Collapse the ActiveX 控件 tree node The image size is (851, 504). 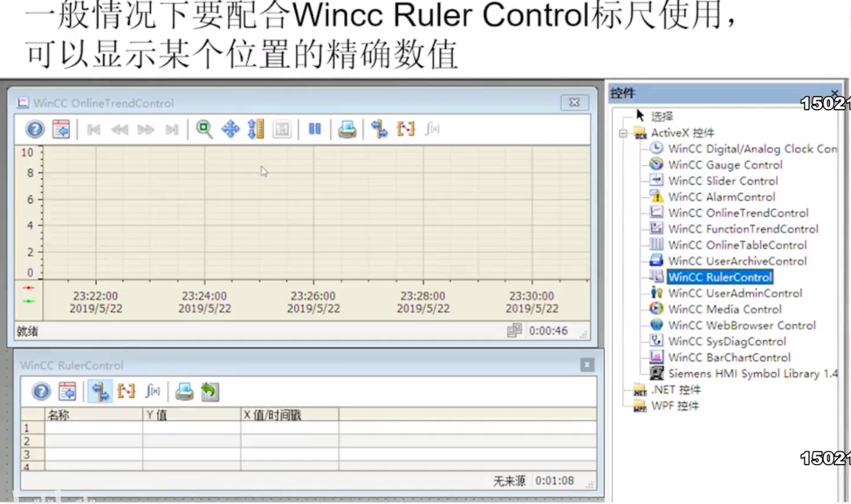[x=623, y=132]
